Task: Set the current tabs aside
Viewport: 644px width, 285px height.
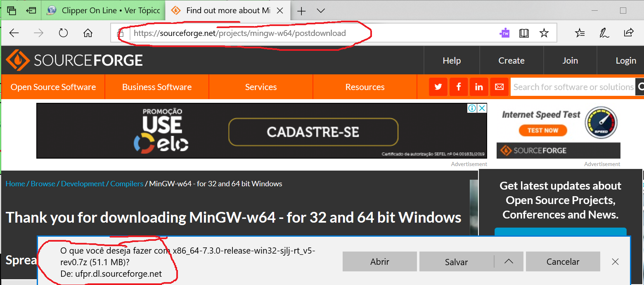Action: click(x=31, y=10)
